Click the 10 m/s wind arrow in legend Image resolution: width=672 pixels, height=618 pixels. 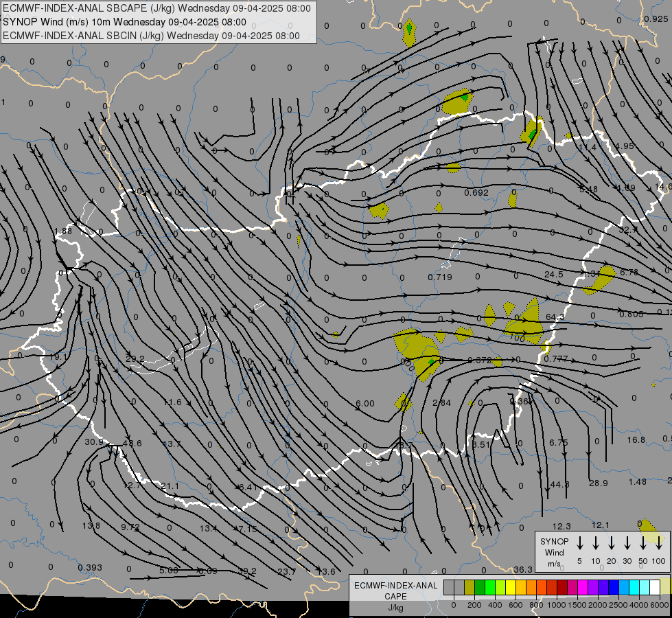pyautogui.click(x=596, y=543)
